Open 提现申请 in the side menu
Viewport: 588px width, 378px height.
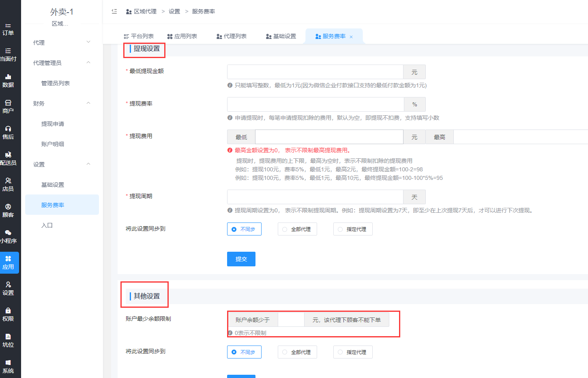pyautogui.click(x=62, y=123)
